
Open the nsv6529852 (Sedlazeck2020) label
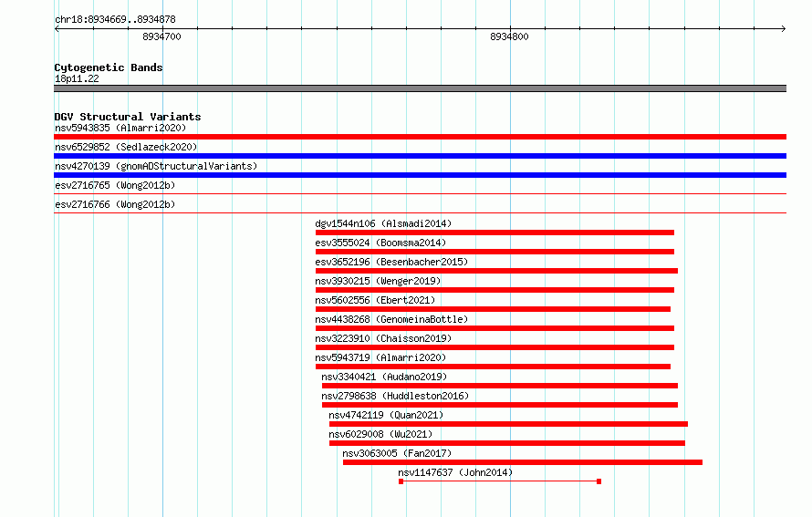[x=126, y=147]
